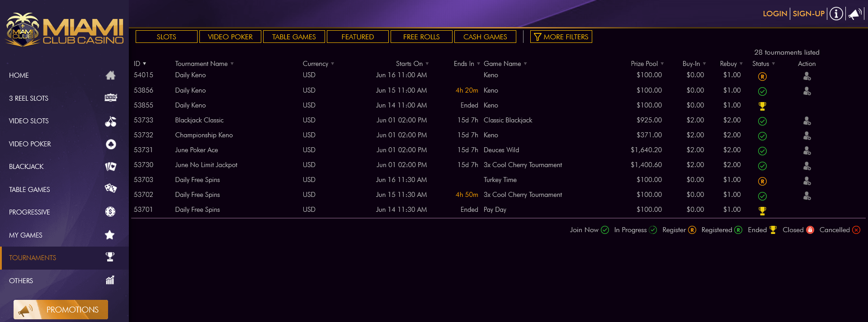Select game name Turkey Time
This screenshot has height=322, width=868.
(x=500, y=180)
